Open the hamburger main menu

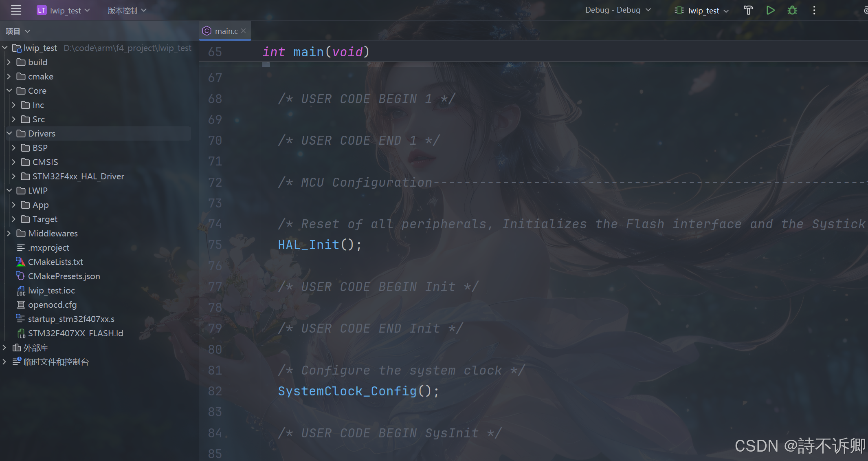[16, 10]
